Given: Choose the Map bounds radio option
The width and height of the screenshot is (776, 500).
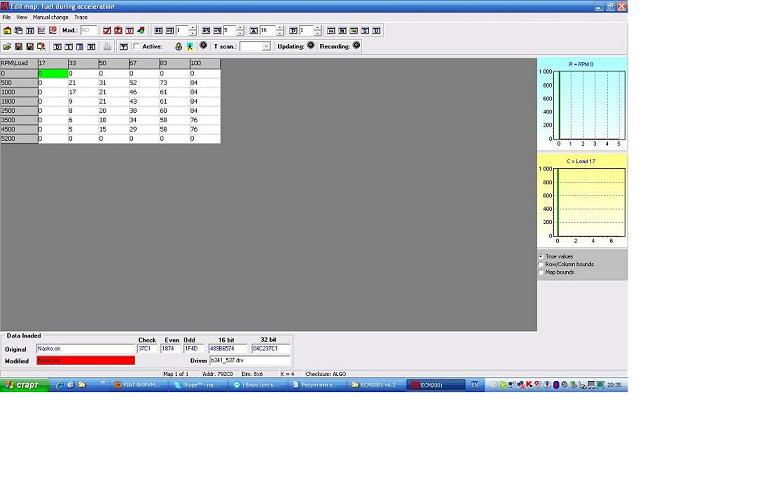Looking at the screenshot, I should (541, 272).
